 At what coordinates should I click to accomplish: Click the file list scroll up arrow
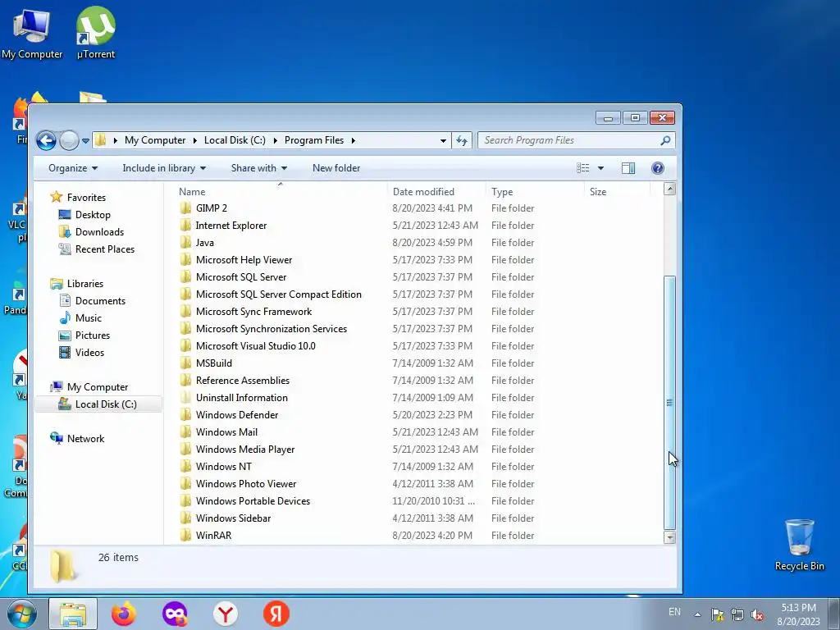coord(669,189)
